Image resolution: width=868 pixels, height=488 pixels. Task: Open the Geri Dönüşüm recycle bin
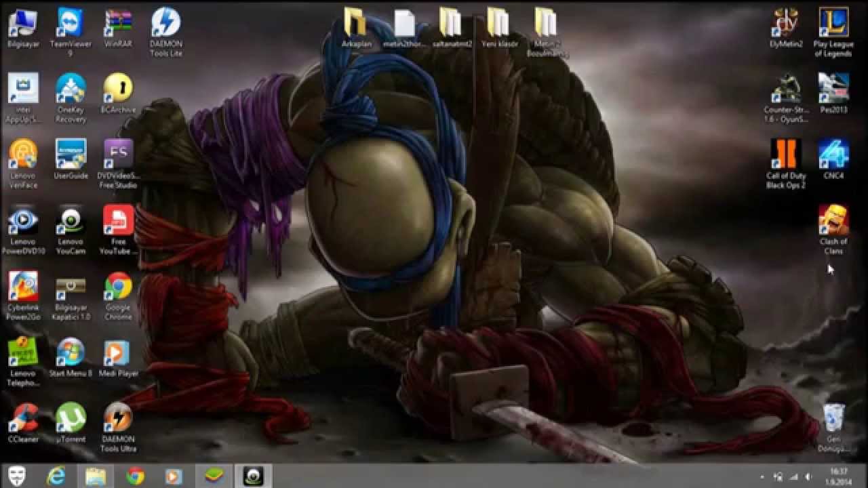(833, 428)
